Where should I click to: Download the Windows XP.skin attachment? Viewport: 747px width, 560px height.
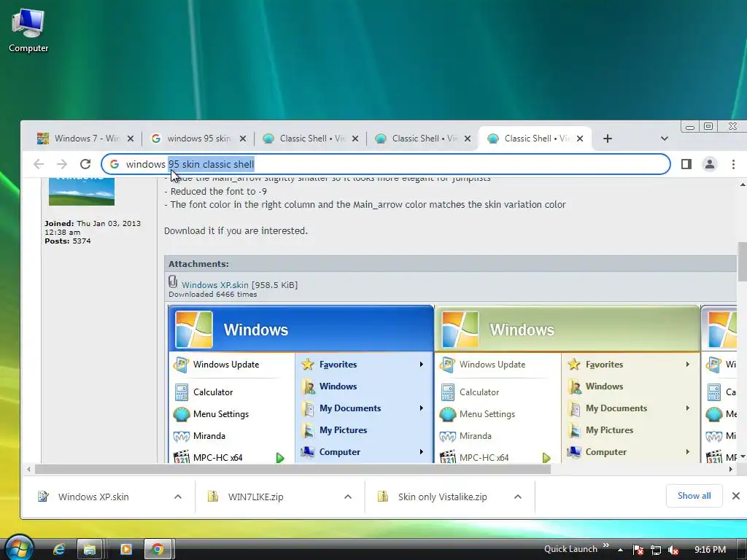pos(215,285)
